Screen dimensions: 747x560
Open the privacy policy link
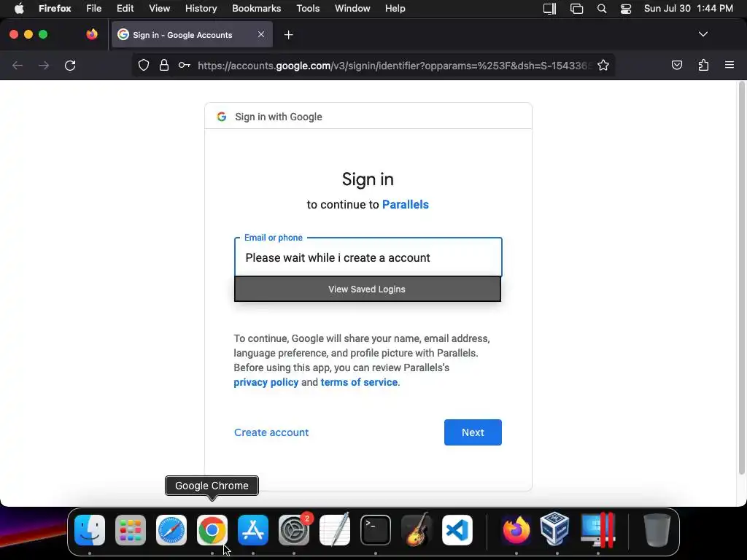point(266,382)
